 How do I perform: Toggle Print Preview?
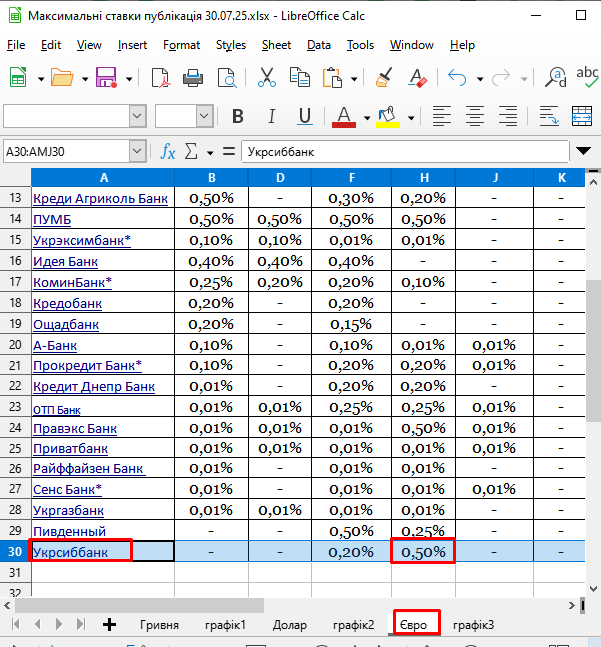[226, 78]
